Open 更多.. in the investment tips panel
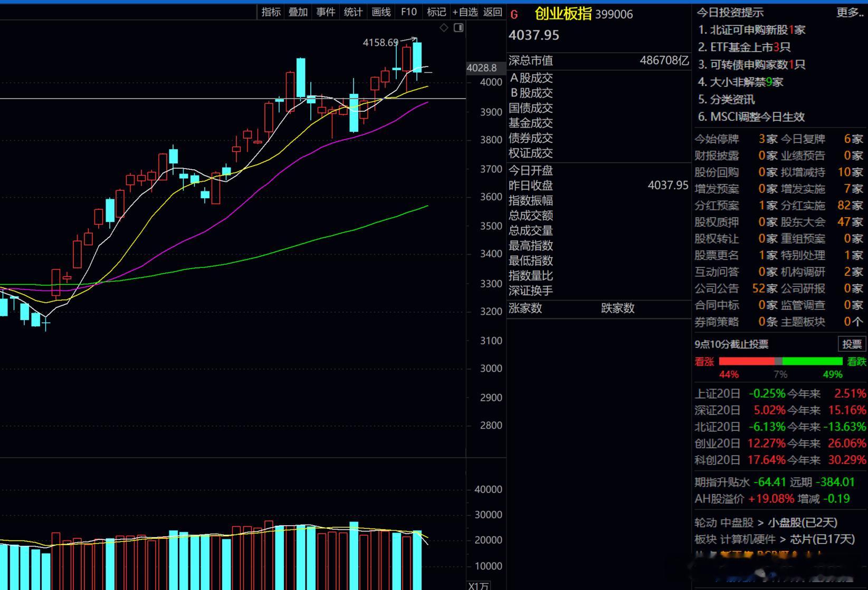 [x=850, y=12]
